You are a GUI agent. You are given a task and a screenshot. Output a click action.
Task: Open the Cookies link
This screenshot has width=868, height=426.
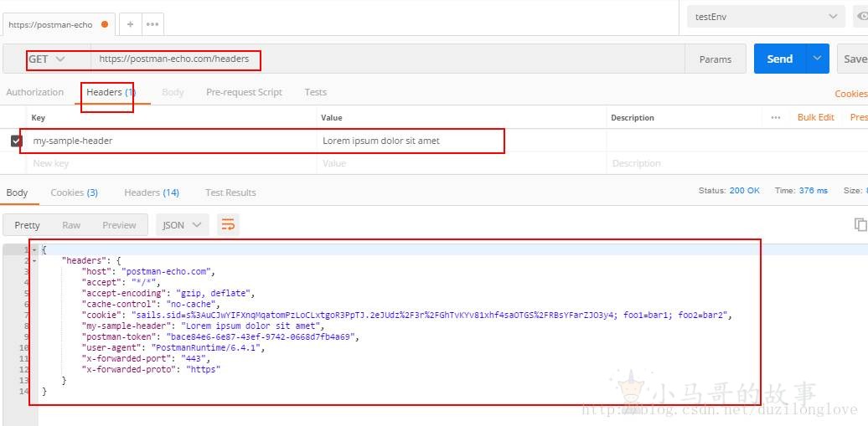[851, 94]
